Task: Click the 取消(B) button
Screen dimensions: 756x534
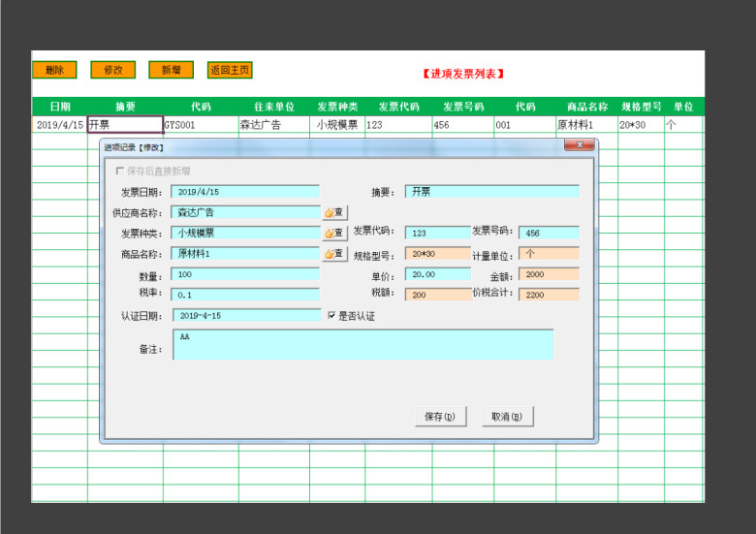Action: pyautogui.click(x=507, y=417)
